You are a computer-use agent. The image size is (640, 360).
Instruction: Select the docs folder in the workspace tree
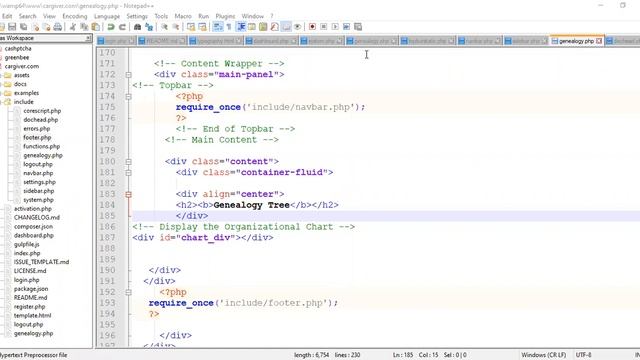20,84
